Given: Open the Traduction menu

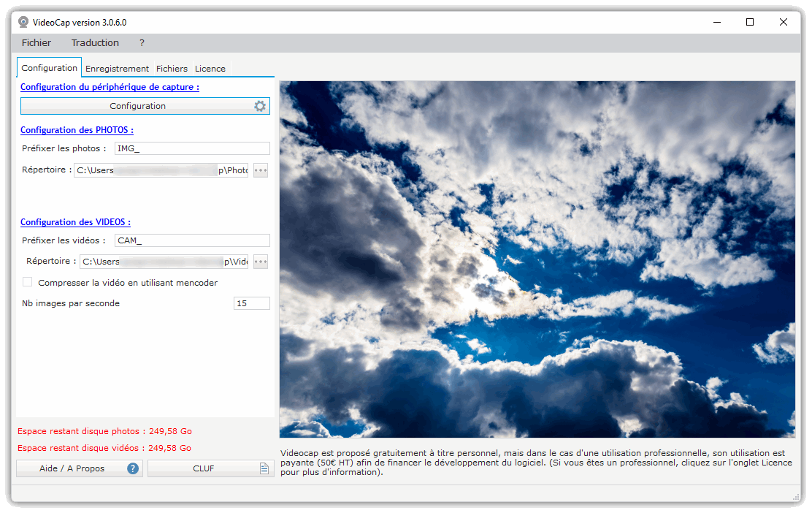Looking at the screenshot, I should 95,43.
